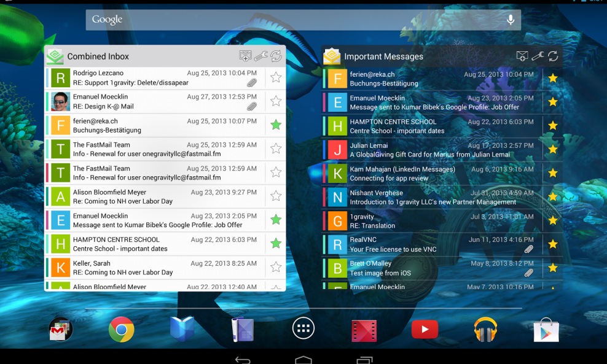This screenshot has height=364, width=607.
Task: Unstar the RealVNC free license email
Action: pos(553,244)
